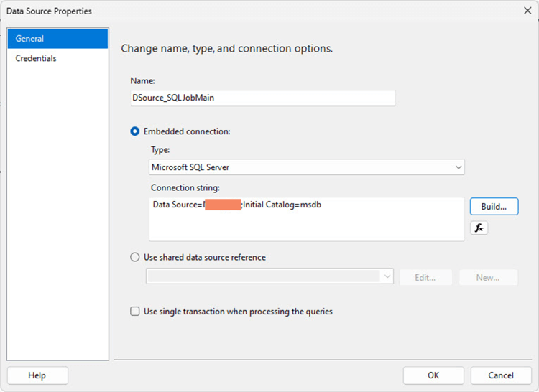
Task: Switch to the General page
Action: (x=57, y=39)
